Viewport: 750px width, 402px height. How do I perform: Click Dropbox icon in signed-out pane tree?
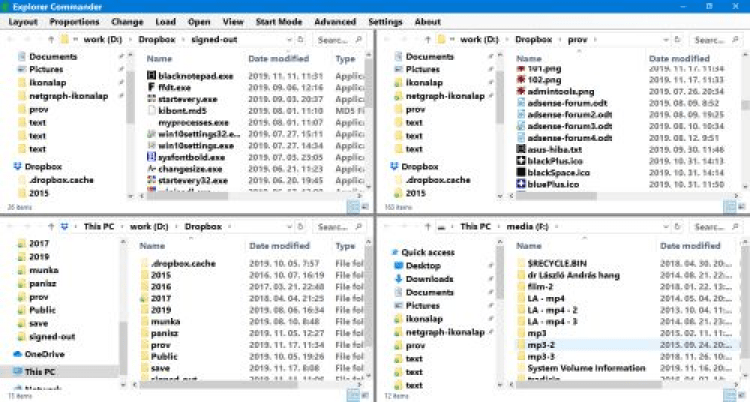18,167
